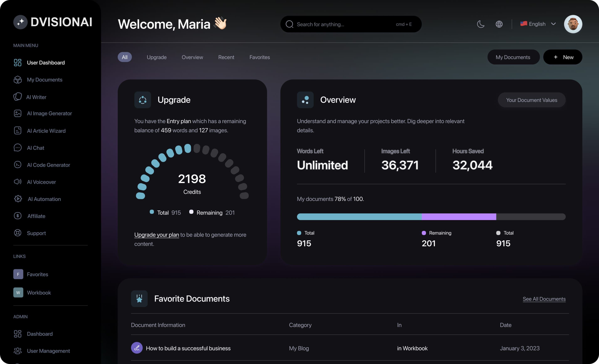Click the AI Image Generator picture icon
Screen dimensions: 599x364
[17, 113]
